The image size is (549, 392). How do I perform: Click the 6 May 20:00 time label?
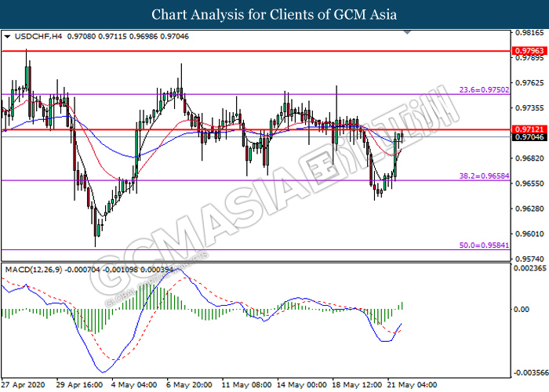point(189,385)
